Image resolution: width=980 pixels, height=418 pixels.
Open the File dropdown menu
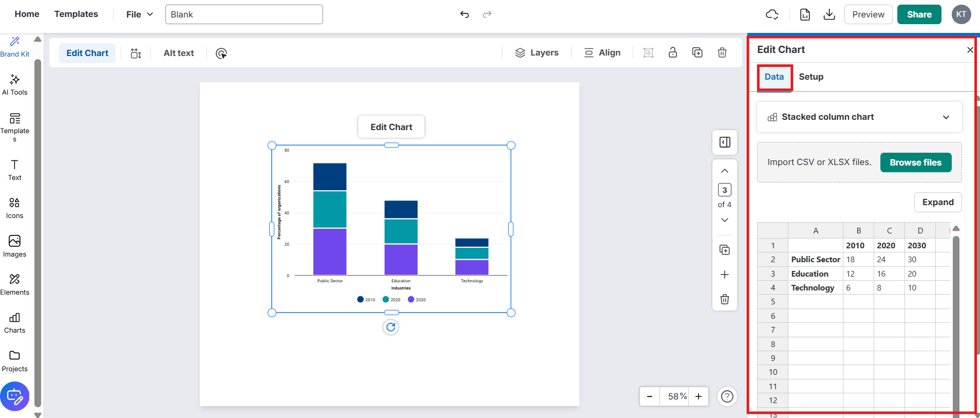[x=139, y=14]
